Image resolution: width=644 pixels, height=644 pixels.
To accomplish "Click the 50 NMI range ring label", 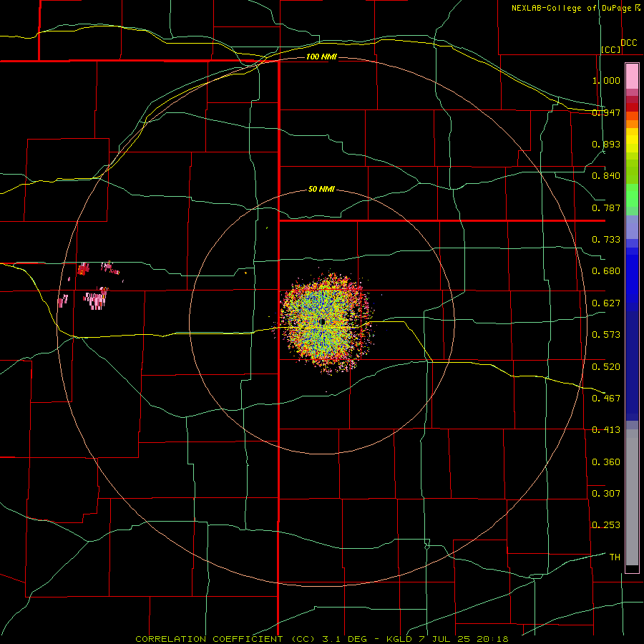I will (x=321, y=189).
